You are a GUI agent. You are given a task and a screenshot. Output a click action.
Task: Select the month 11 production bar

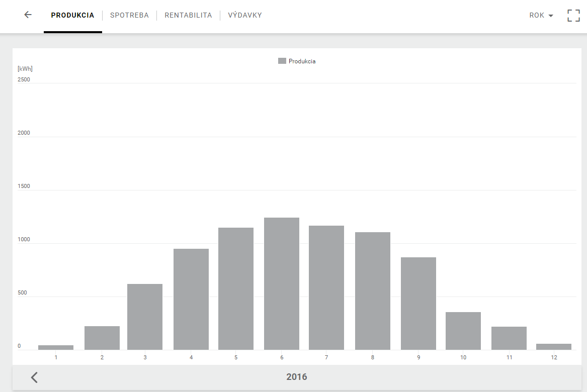click(x=509, y=339)
